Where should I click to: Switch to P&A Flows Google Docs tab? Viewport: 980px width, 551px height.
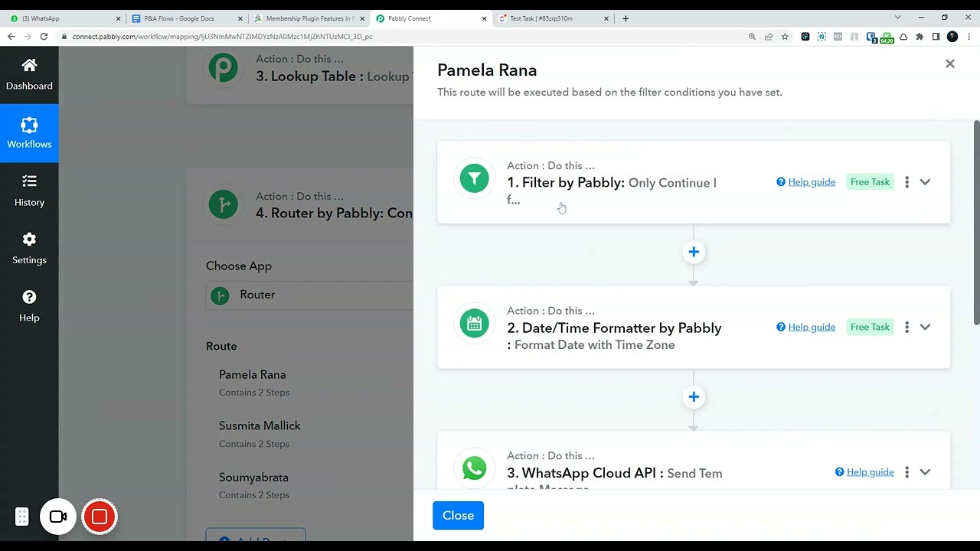[x=186, y=18]
